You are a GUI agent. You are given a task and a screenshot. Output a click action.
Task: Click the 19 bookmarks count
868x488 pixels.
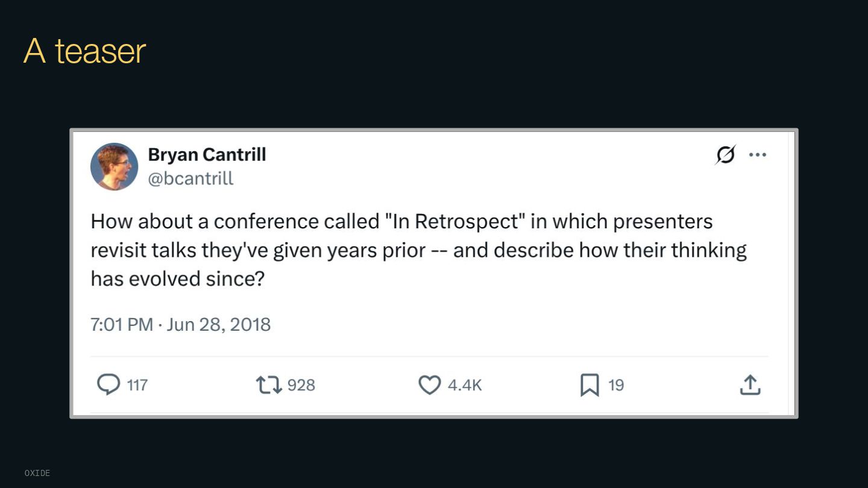(x=616, y=385)
